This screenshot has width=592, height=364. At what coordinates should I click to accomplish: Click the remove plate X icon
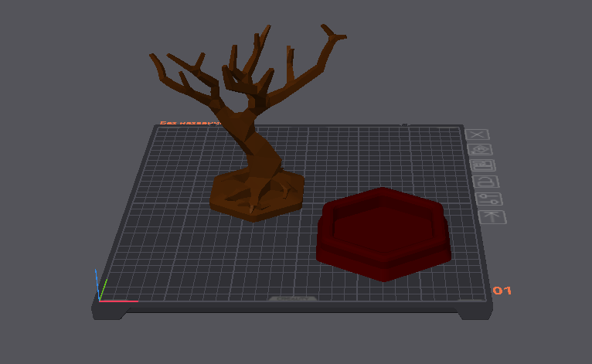[x=477, y=134]
